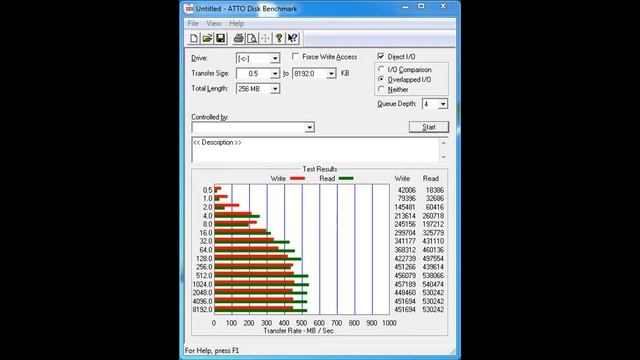Open the View menu
640x360 pixels.
(x=213, y=23)
